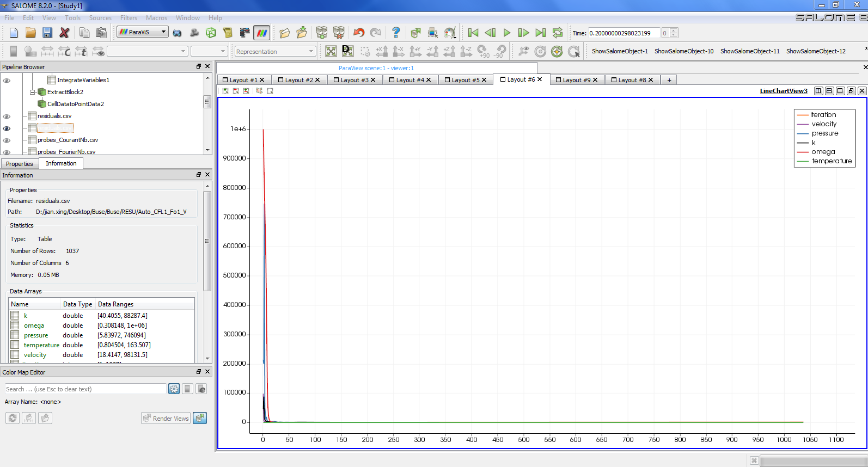Switch to the Layout #3 tab
The image size is (868, 467).
coord(354,80)
